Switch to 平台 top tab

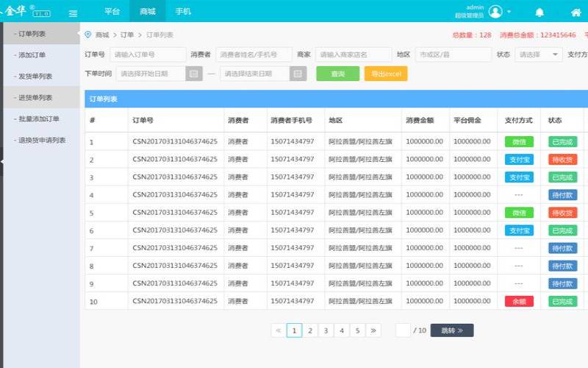[112, 11]
